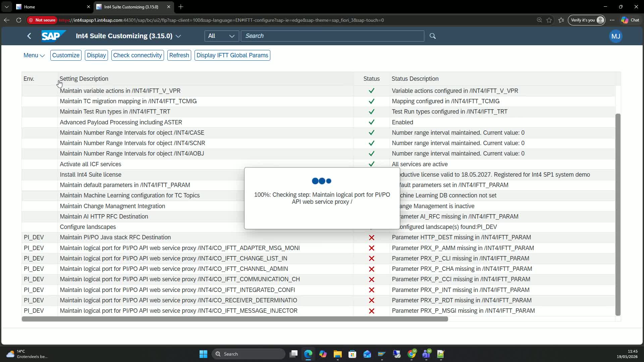Click green checkmark for Variable actions row
Viewport: 644px width, 362px height.
[371, 91]
